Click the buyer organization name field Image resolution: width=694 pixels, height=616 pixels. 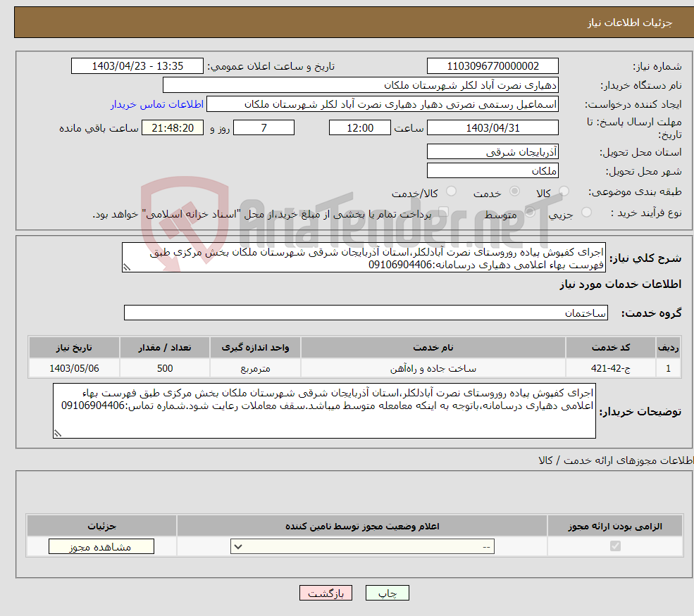click(360, 85)
